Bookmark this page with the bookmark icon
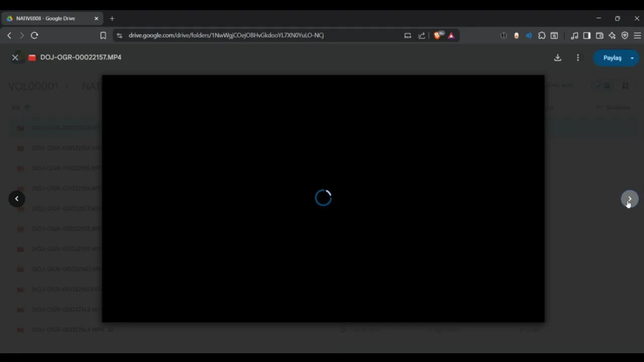The width and height of the screenshot is (644, 362). pyautogui.click(x=103, y=35)
